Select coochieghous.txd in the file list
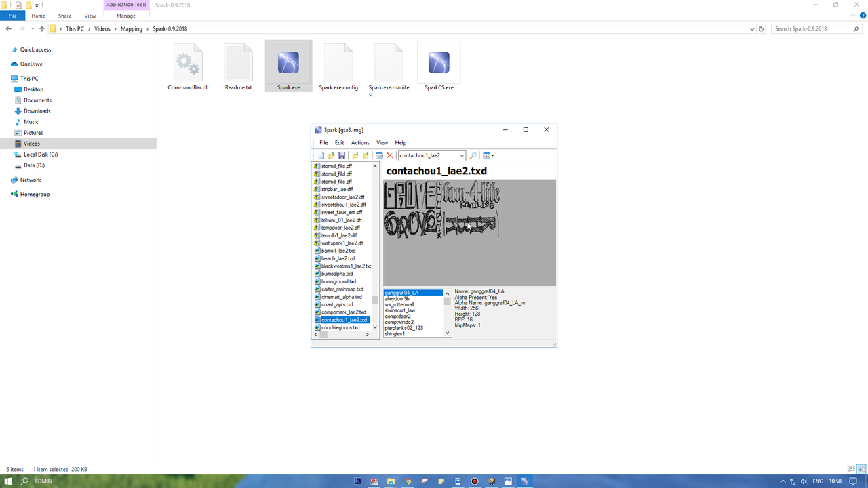This screenshot has width=868, height=488. 340,328
